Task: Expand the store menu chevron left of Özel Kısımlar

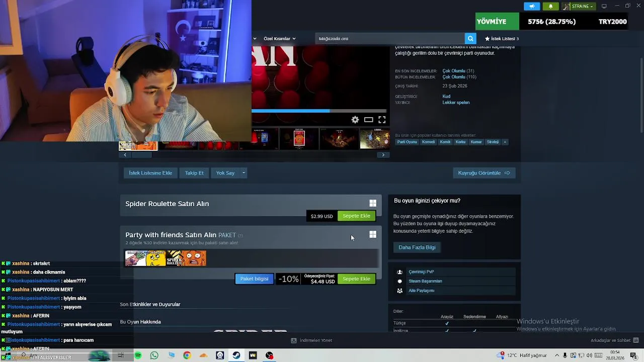Action: (255, 39)
